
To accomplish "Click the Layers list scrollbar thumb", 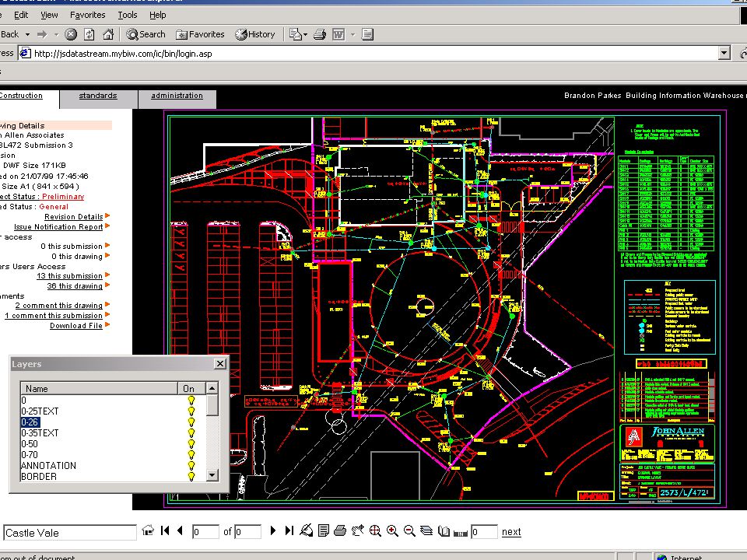I will click(212, 404).
